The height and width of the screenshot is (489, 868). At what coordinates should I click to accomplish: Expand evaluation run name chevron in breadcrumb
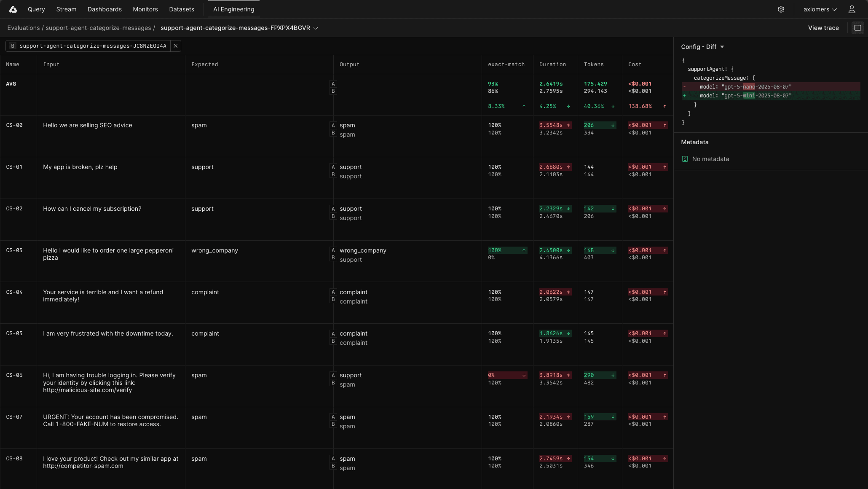click(x=316, y=28)
